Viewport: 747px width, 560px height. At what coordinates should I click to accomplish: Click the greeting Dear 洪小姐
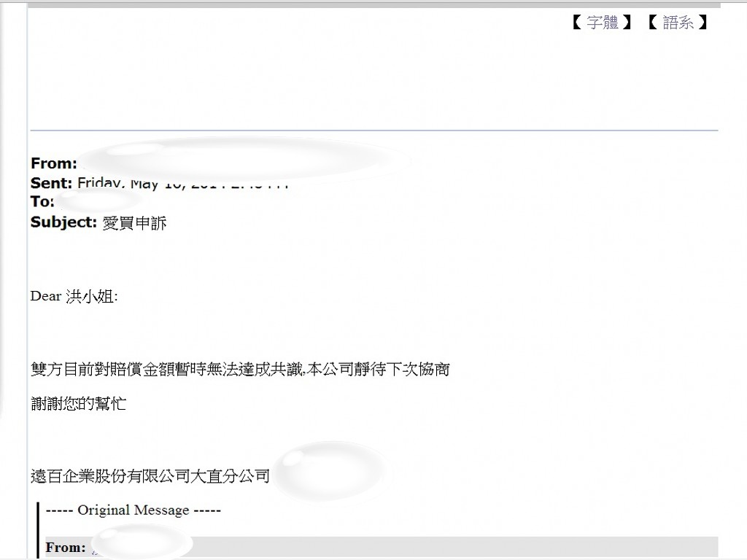click(x=74, y=296)
